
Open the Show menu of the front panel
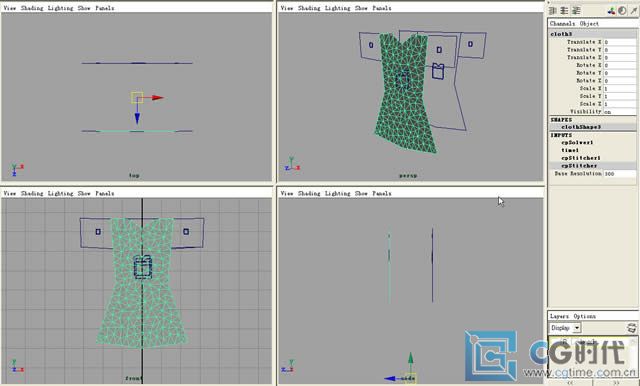coord(84,193)
